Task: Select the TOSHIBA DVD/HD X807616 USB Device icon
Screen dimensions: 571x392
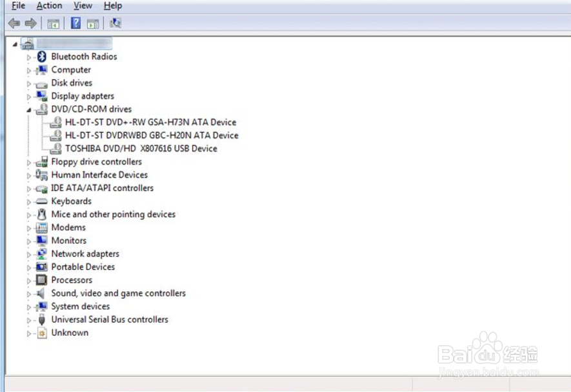Action: click(x=55, y=148)
